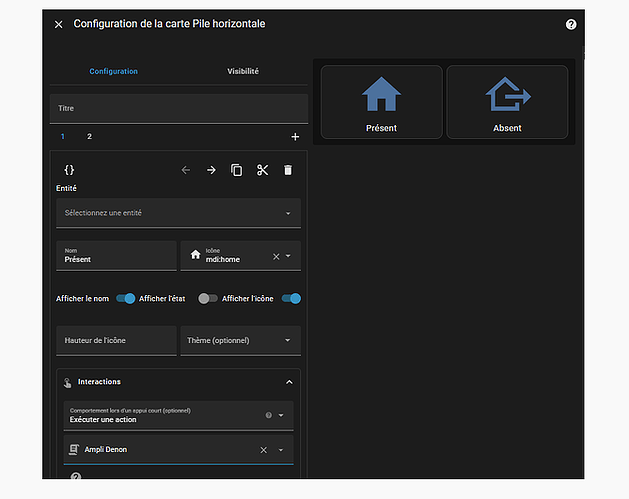This screenshot has height=499, width=629.
Task: Copy the card using duplicate icon
Action: pyautogui.click(x=237, y=170)
